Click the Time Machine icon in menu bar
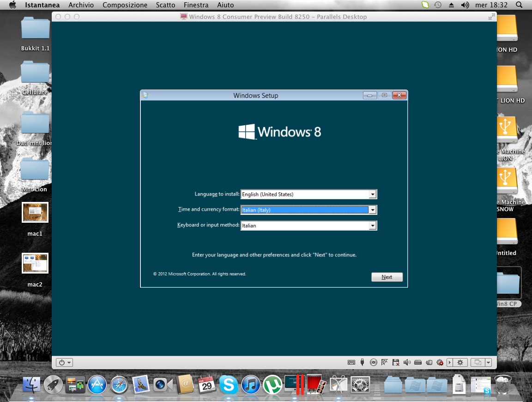 click(x=438, y=5)
